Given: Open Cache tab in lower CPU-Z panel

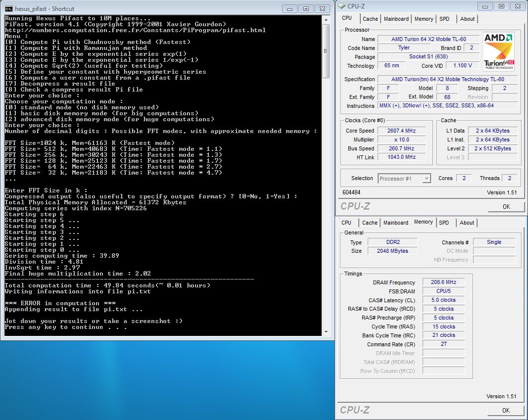Looking at the screenshot, I should [x=369, y=223].
